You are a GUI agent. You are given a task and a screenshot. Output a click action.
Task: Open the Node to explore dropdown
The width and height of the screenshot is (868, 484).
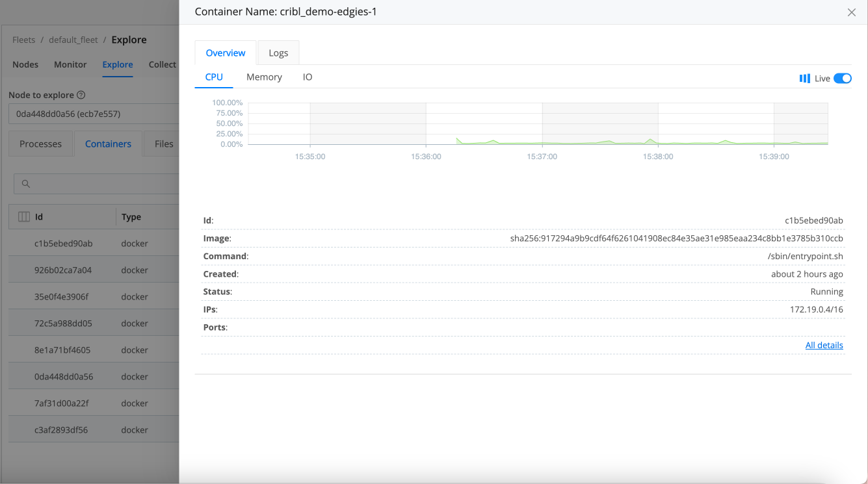tap(93, 114)
